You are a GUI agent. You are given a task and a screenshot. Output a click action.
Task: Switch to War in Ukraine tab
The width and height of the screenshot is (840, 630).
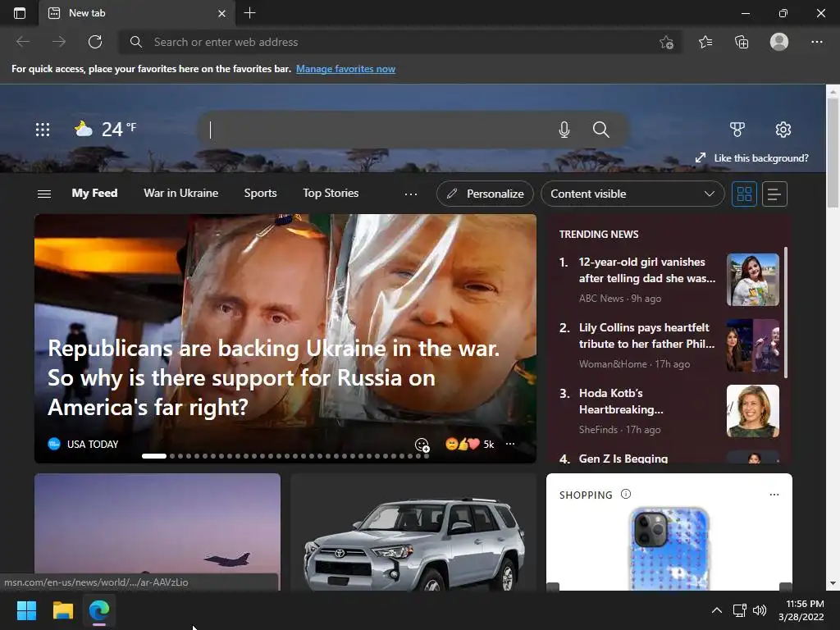(181, 194)
